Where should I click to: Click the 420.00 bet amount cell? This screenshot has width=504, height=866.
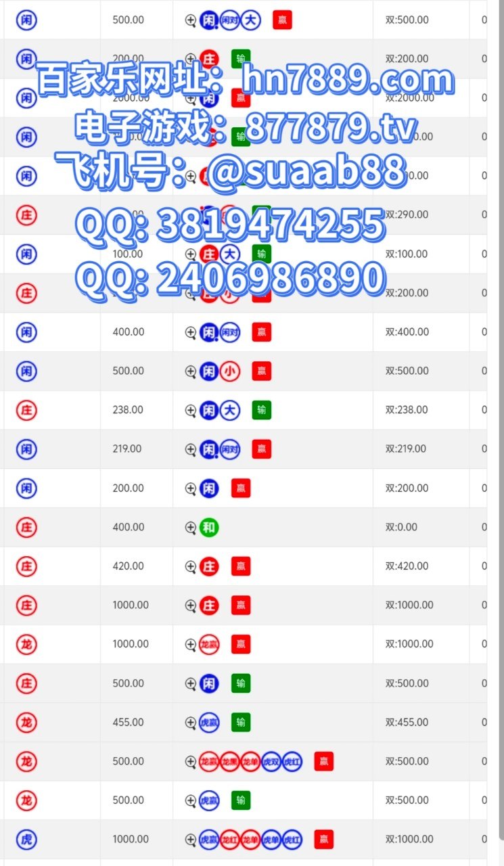pos(128,566)
